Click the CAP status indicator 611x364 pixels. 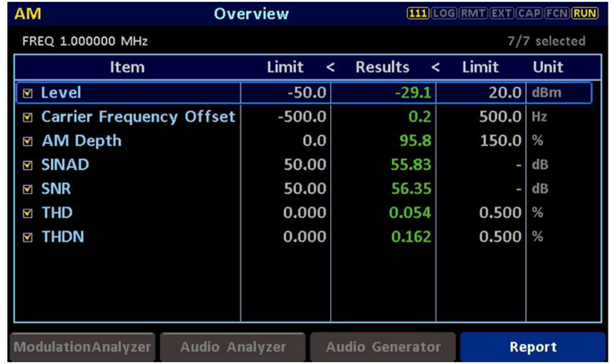(530, 13)
